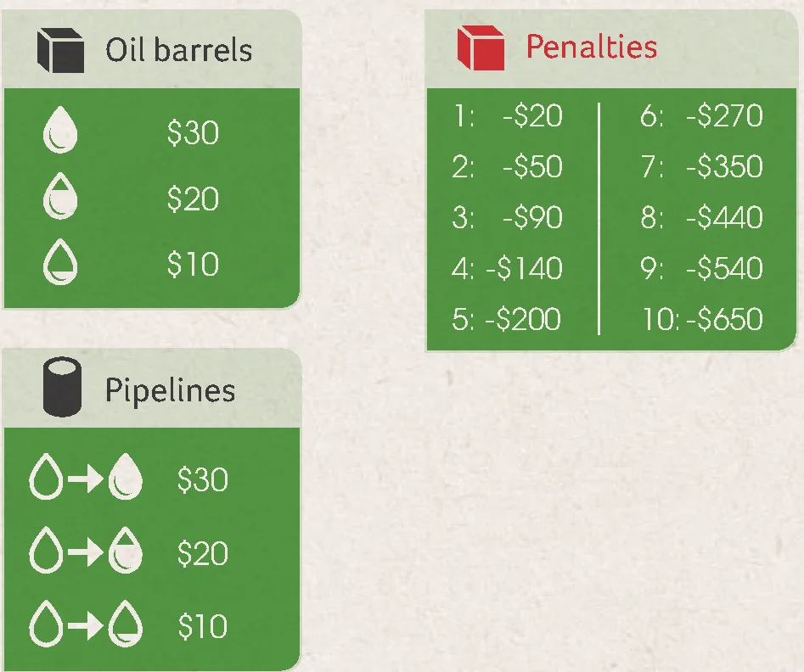Screen dimensions: 804x672
Task: Click the black cube Oil barrels icon
Action: pos(60,50)
